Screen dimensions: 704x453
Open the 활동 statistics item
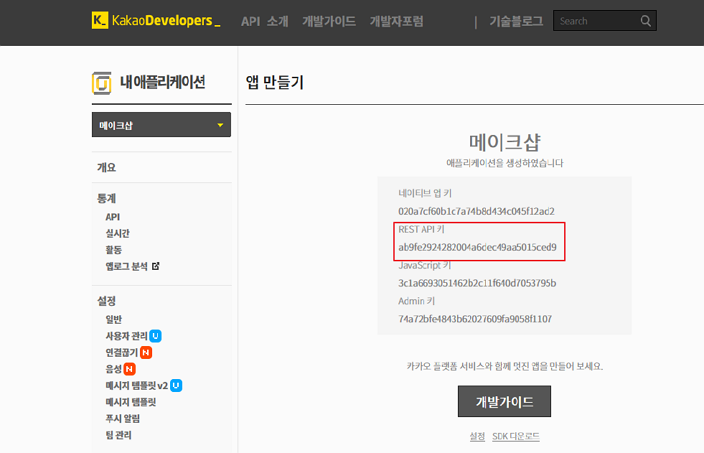click(114, 250)
